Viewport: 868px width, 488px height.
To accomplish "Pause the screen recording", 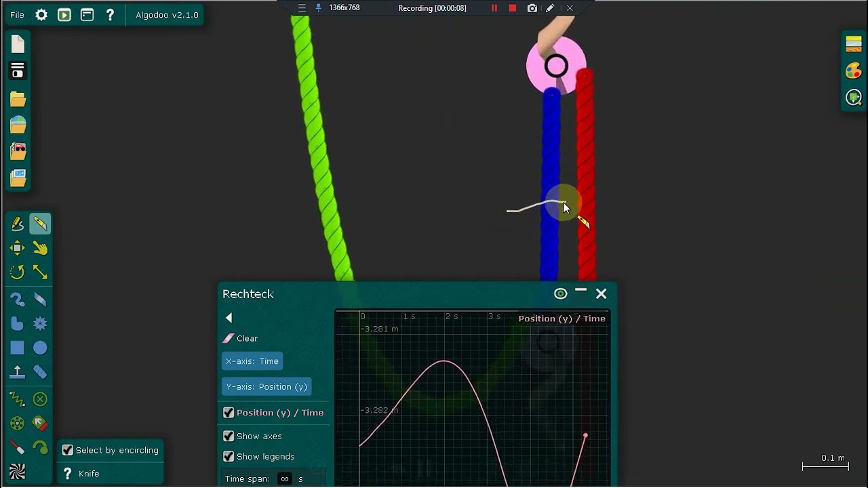I will pyautogui.click(x=494, y=8).
